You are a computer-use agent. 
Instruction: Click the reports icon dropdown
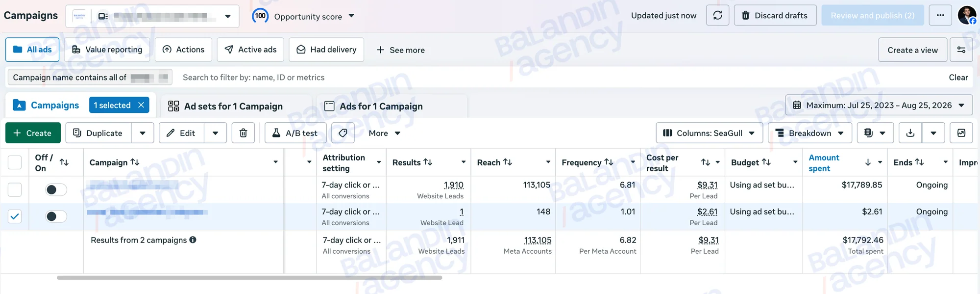coord(875,133)
